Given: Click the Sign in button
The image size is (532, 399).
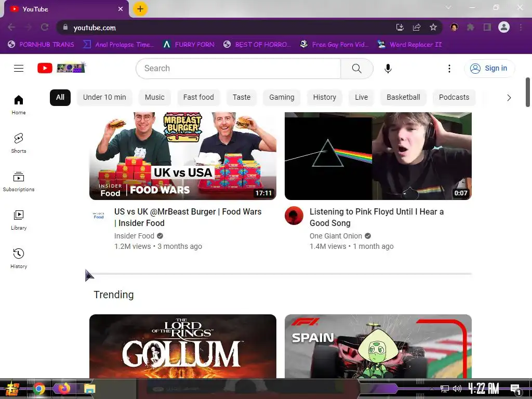Looking at the screenshot, I should pos(489,69).
